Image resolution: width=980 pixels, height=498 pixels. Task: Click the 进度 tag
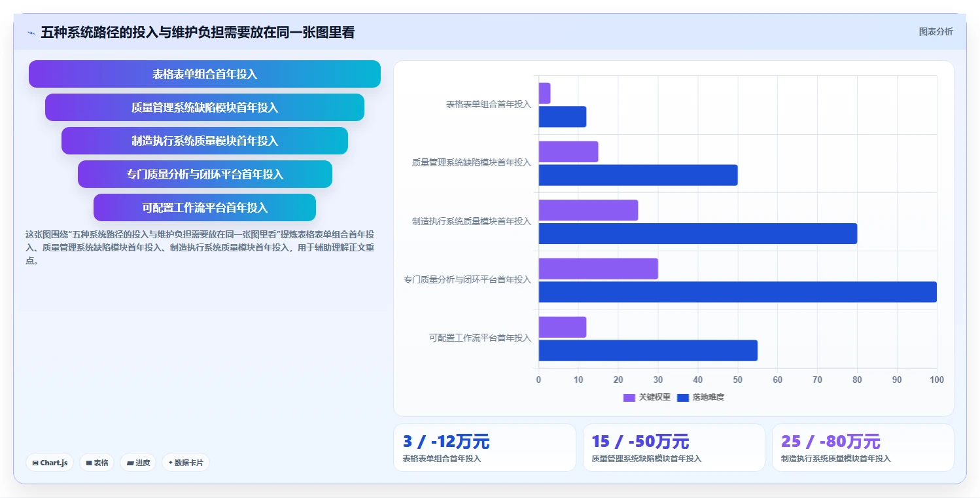[138, 463]
